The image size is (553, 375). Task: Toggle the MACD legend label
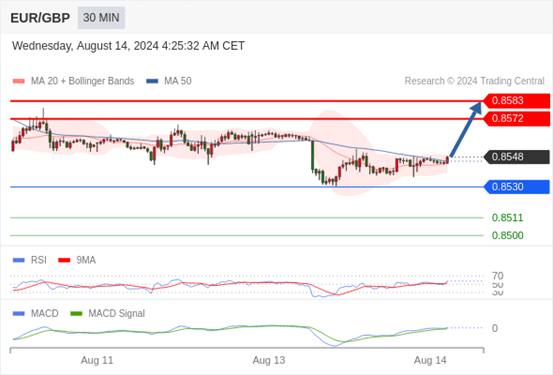tap(44, 314)
